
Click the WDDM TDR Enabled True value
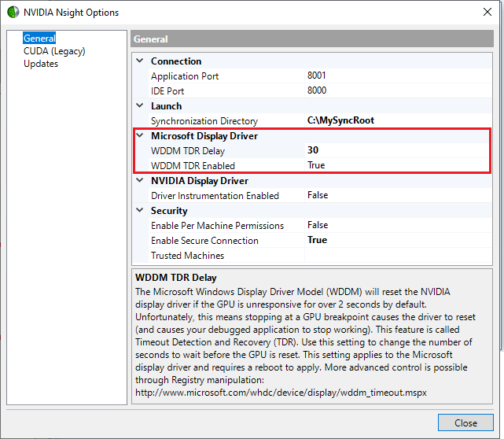coord(397,165)
